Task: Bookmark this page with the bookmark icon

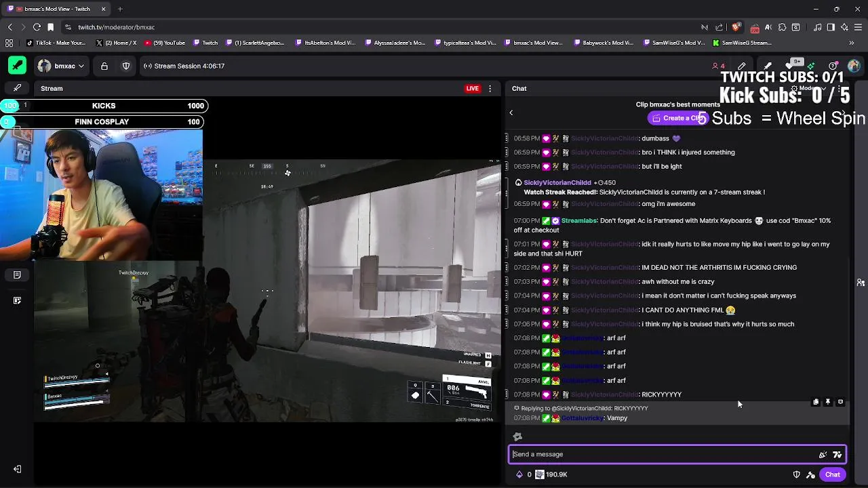Action: point(50,27)
